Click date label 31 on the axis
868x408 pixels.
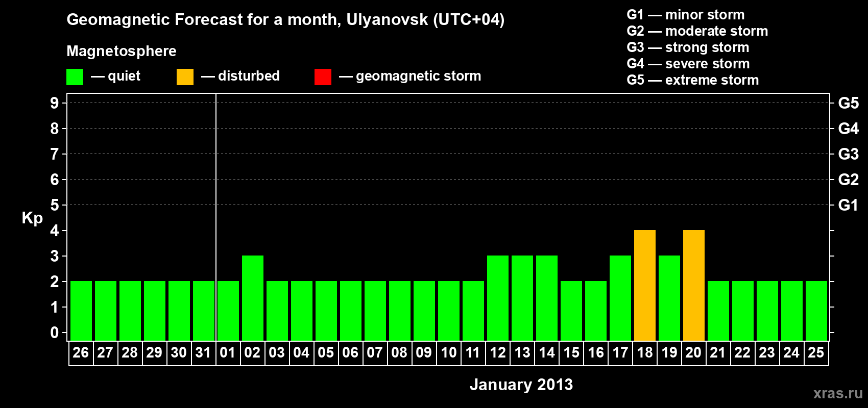point(203,352)
